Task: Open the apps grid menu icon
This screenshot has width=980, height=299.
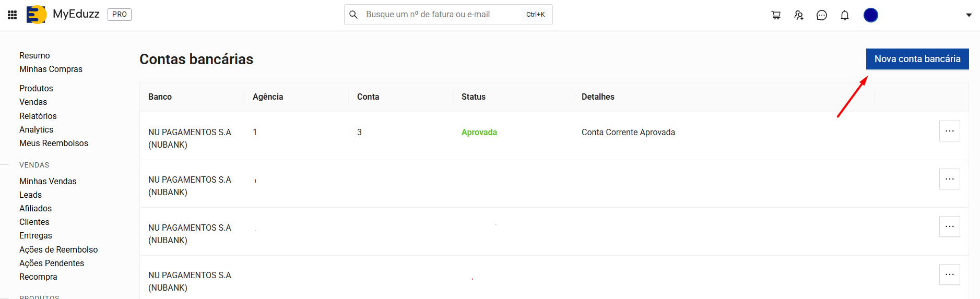Action: (x=13, y=15)
